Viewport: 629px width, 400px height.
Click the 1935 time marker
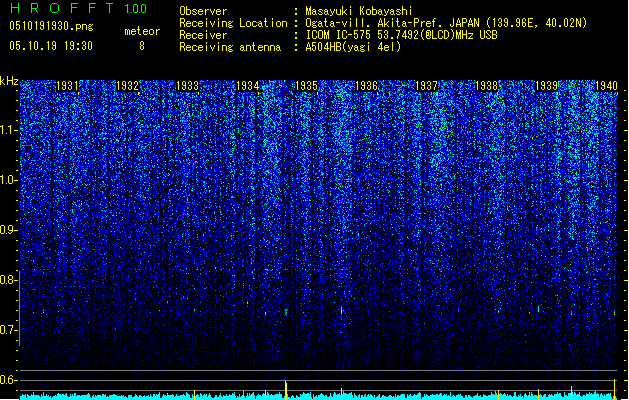(x=306, y=86)
